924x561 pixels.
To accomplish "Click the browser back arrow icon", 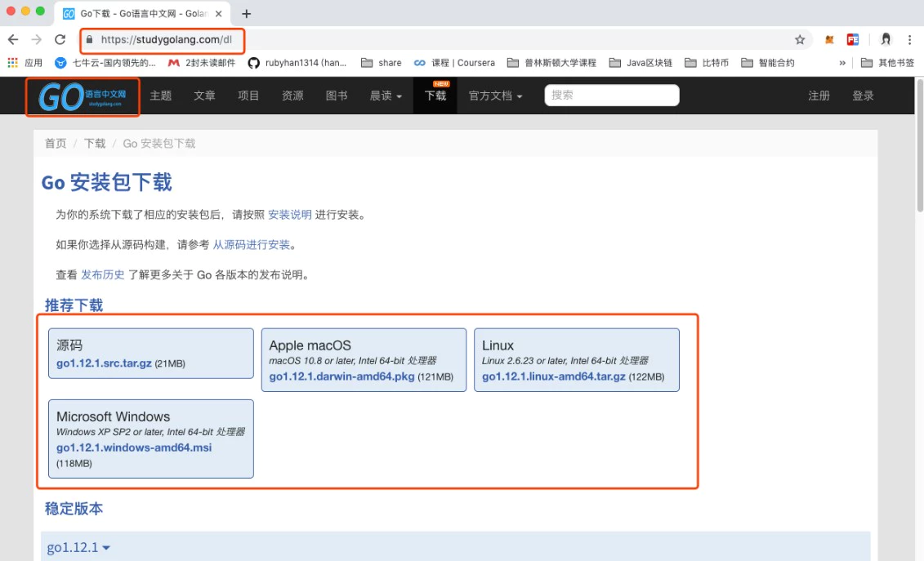I will tap(13, 39).
